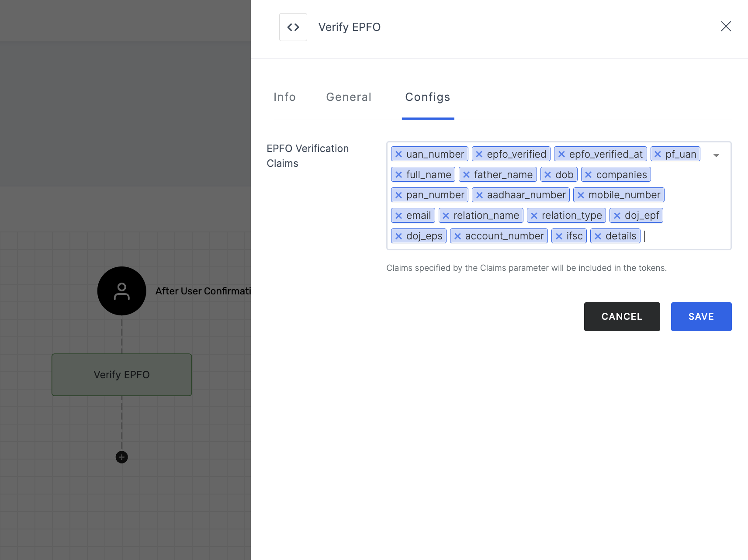The height and width of the screenshot is (560, 748).
Task: Click the aadhaar_number tag text
Action: (526, 195)
